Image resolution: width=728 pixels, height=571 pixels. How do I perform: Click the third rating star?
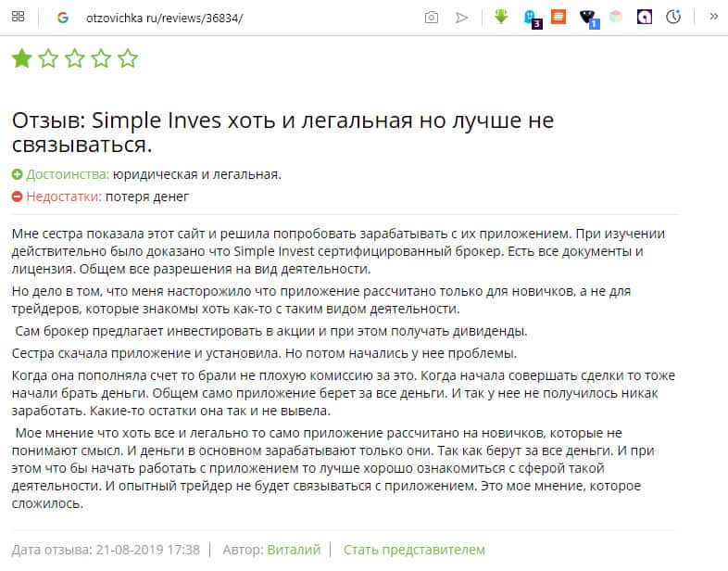pos(75,59)
